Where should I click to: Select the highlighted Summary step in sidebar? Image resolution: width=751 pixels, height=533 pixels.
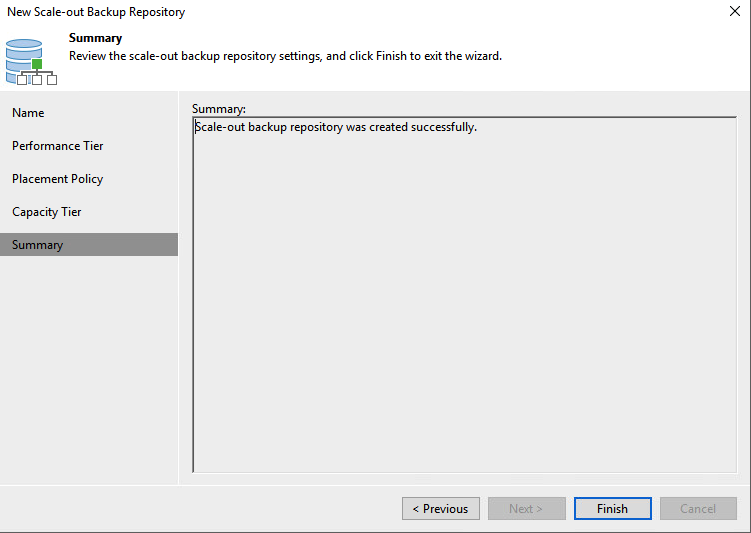point(89,245)
